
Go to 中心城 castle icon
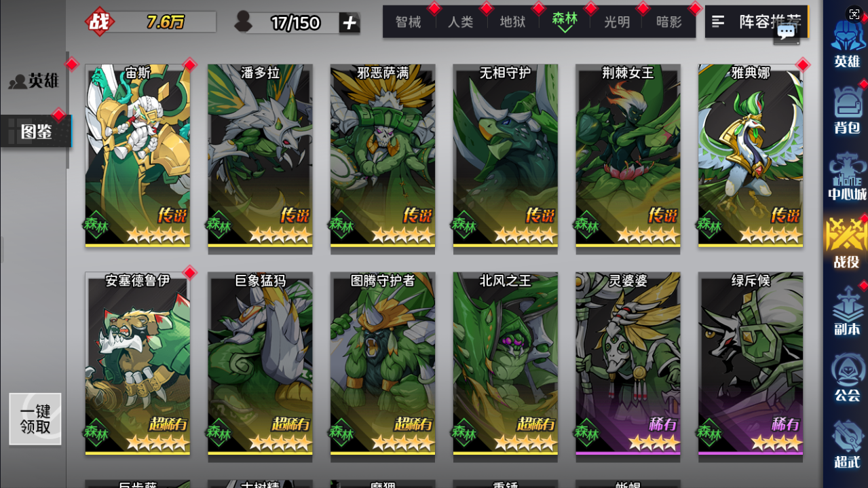coord(847,175)
